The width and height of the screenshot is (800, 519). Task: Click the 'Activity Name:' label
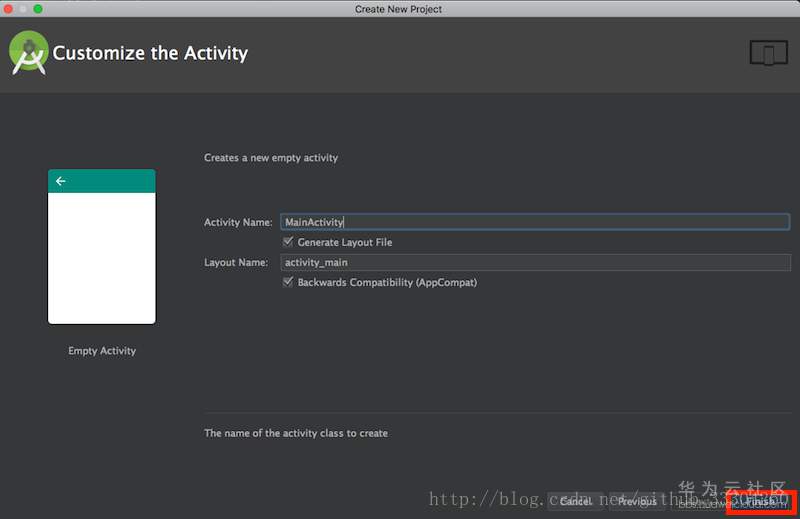click(x=238, y=222)
